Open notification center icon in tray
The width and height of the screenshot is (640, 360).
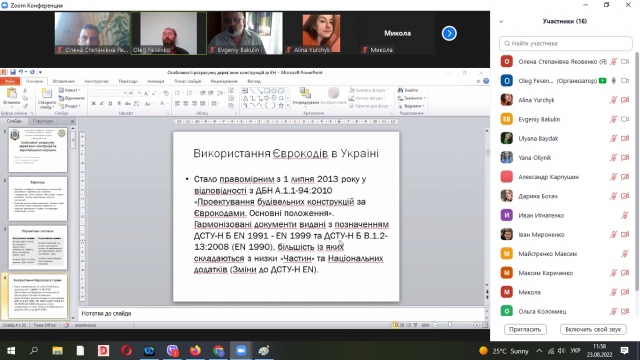624,351
